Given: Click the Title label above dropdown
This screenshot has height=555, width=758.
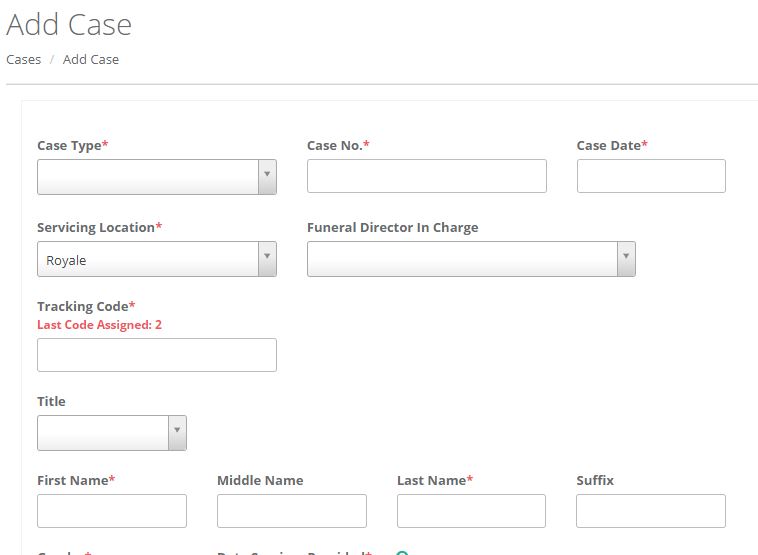Looking at the screenshot, I should point(51,401).
